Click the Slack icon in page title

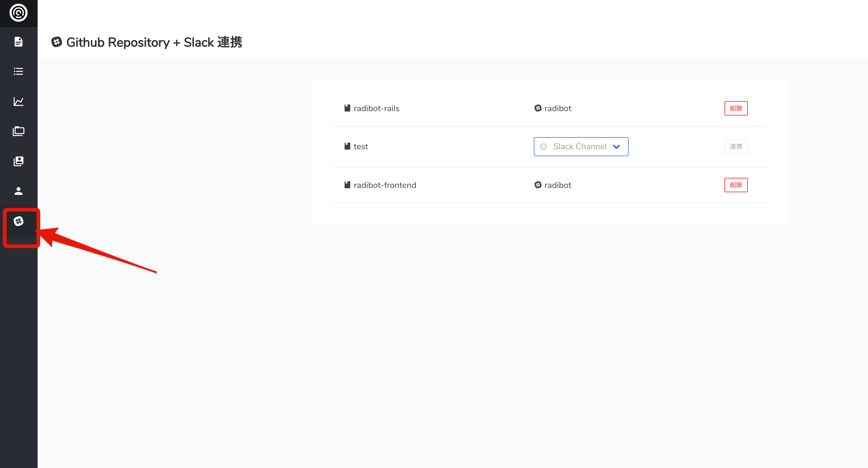point(57,42)
